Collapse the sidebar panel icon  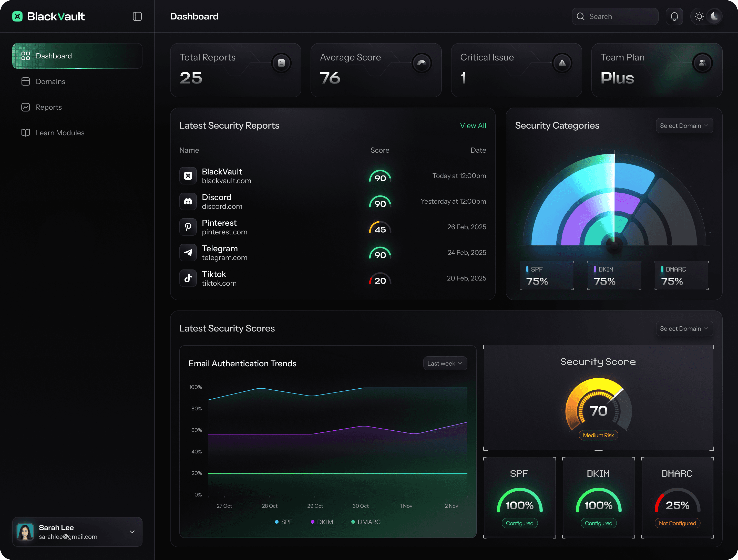[x=137, y=16]
